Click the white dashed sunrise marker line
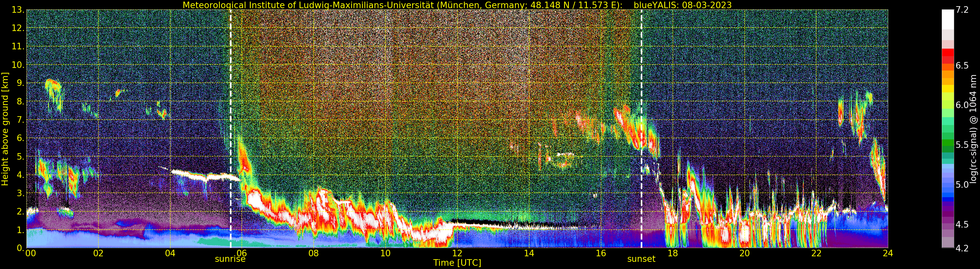 (231, 129)
